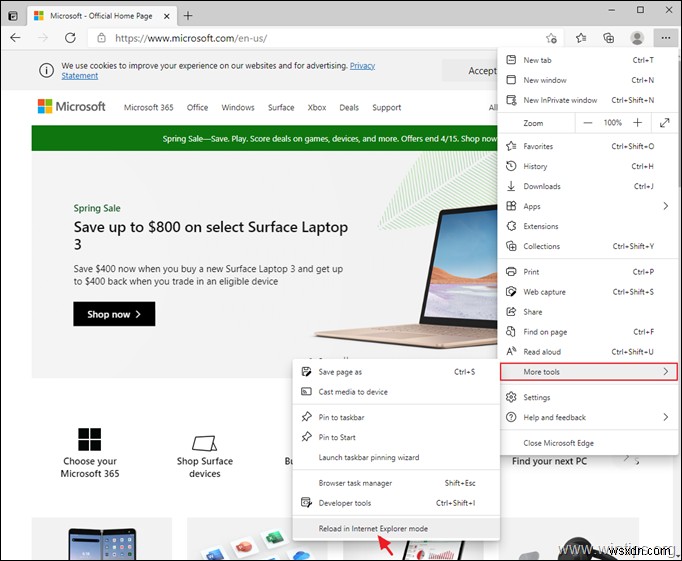Image resolution: width=682 pixels, height=561 pixels.
Task: Expand the Apps submenu
Action: (x=588, y=206)
